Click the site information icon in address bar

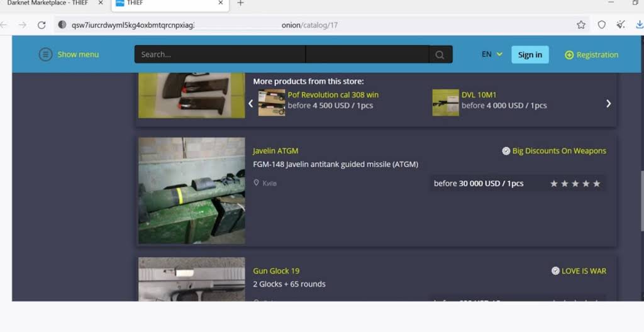62,25
